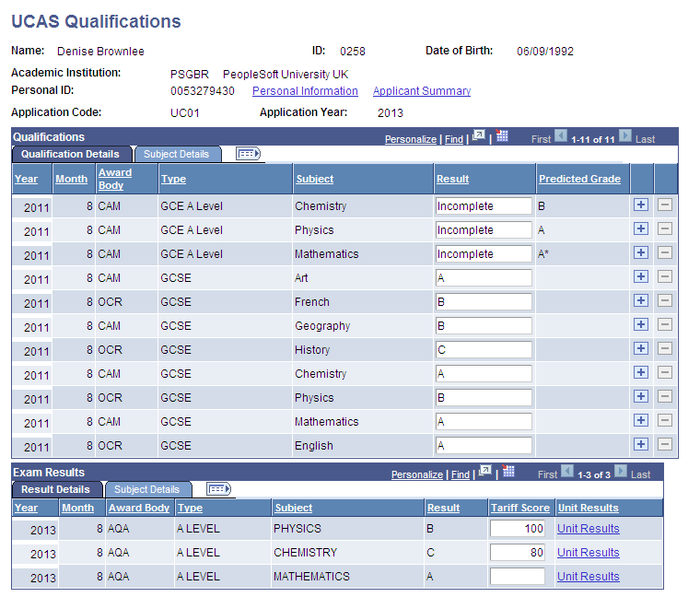Screen dimensions: 700x597
Task: Go to next Exam Results rows arrow
Action: tap(621, 471)
